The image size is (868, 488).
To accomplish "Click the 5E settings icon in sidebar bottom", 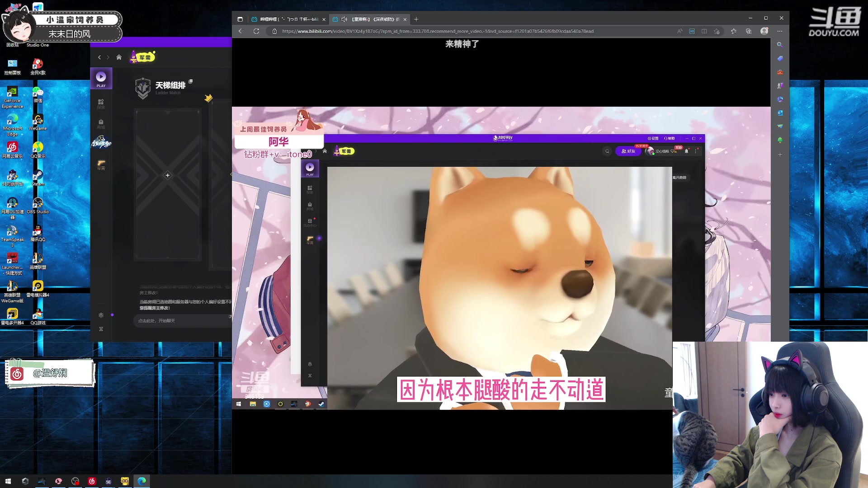I will [101, 315].
